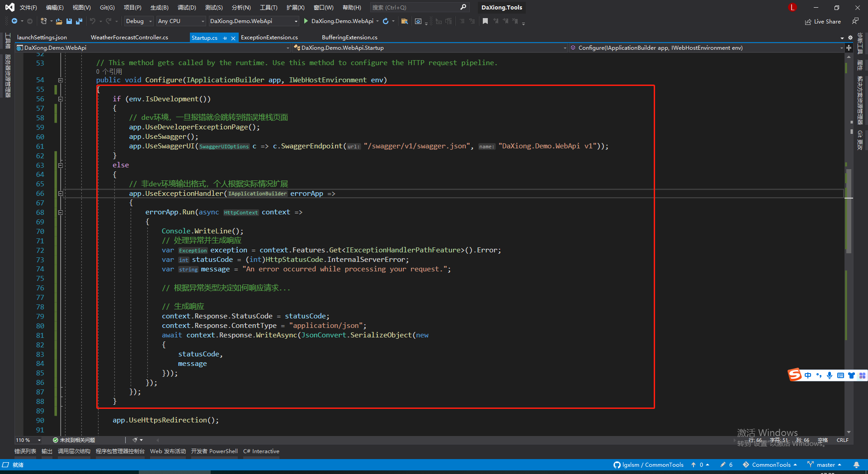Pin the Startup.cs tab

(225, 38)
